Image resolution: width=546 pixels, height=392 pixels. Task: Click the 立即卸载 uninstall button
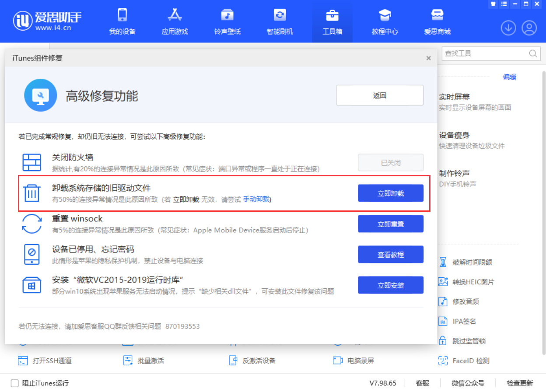click(390, 193)
